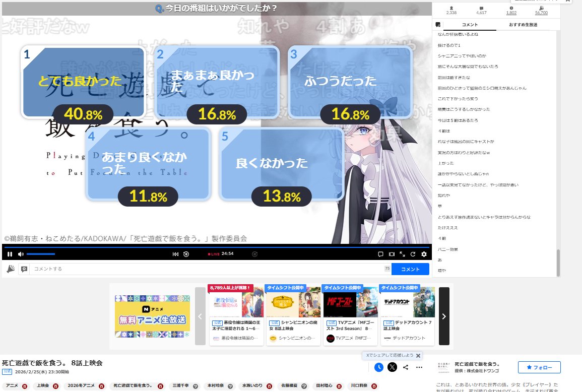Open the 川口莉奈 tag
Viewport: 582px width, 392px height.
359,385
